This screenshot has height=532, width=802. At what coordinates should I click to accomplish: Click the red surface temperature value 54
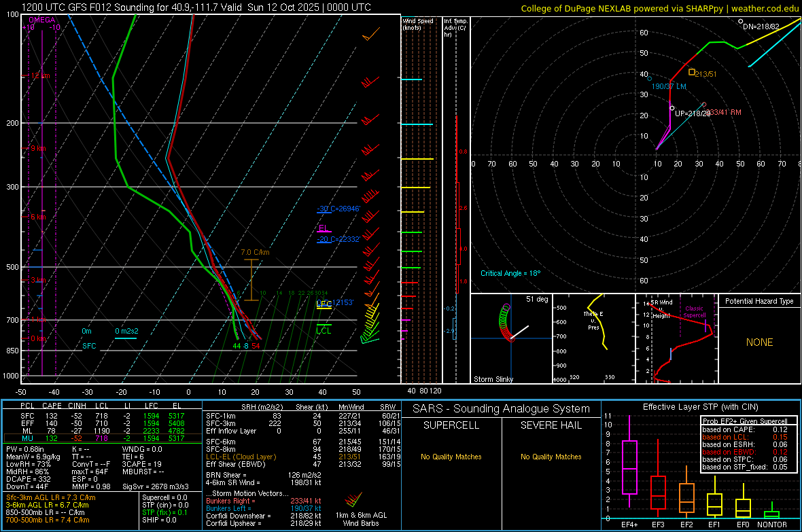coord(256,346)
